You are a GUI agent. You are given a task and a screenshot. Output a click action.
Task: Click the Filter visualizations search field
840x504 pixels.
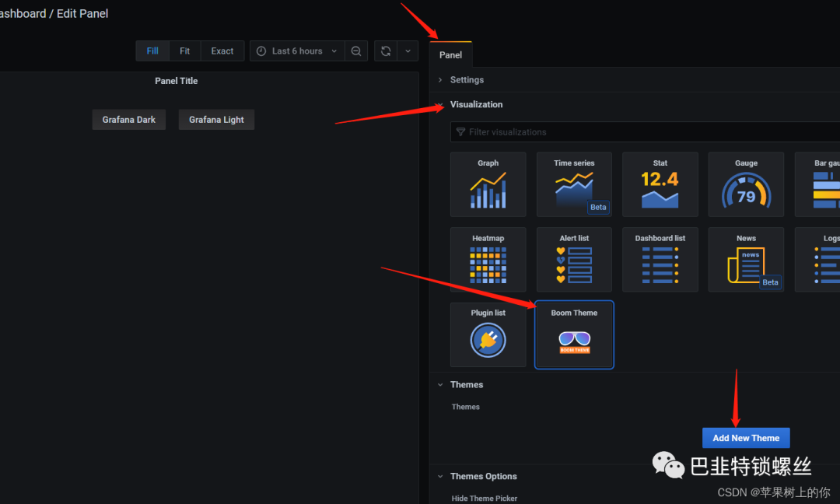[645, 131]
